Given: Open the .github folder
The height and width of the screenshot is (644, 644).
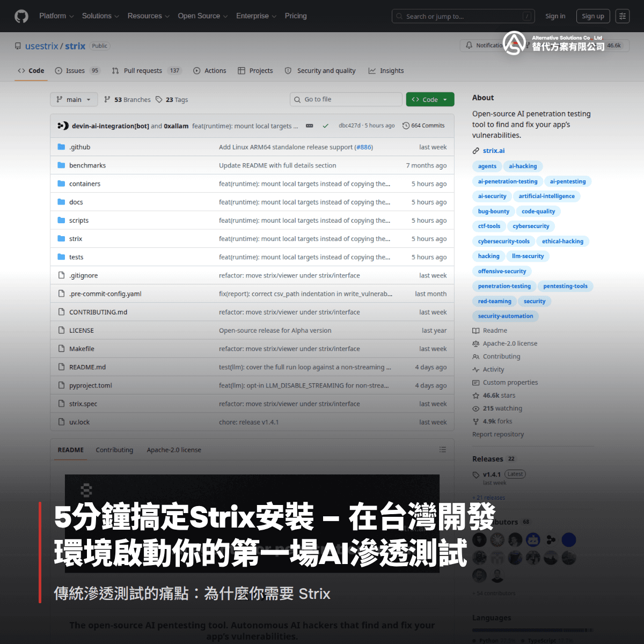Looking at the screenshot, I should pyautogui.click(x=79, y=147).
